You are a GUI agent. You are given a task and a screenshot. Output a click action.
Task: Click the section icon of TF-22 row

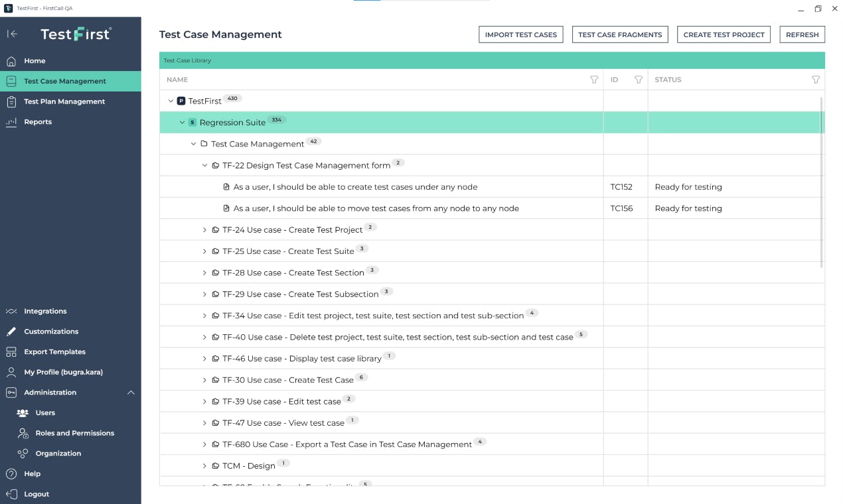216,165
